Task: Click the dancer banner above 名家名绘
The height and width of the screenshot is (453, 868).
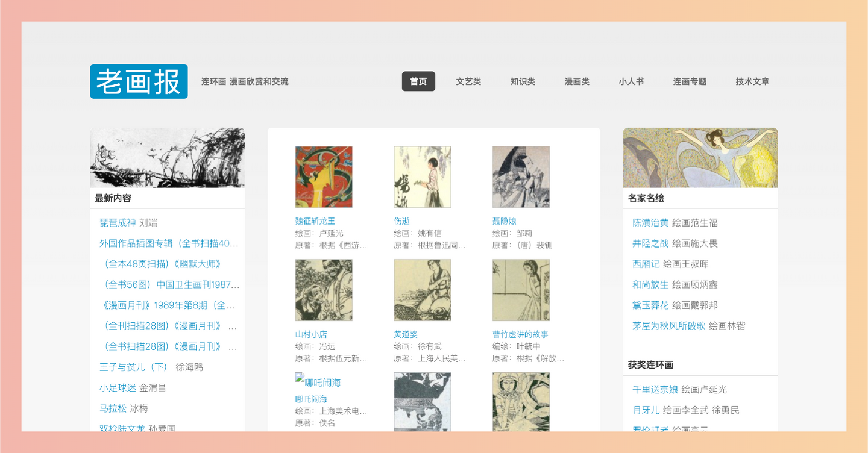Action: [700, 157]
